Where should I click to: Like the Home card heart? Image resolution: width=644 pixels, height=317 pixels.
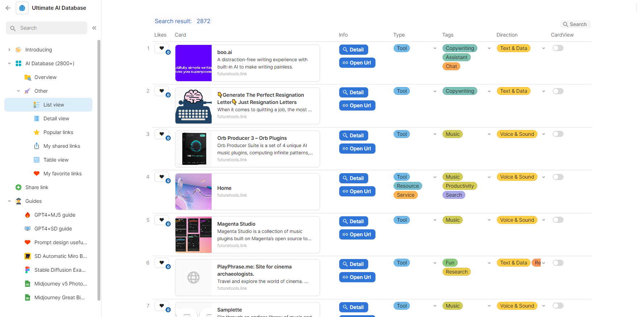[162, 177]
